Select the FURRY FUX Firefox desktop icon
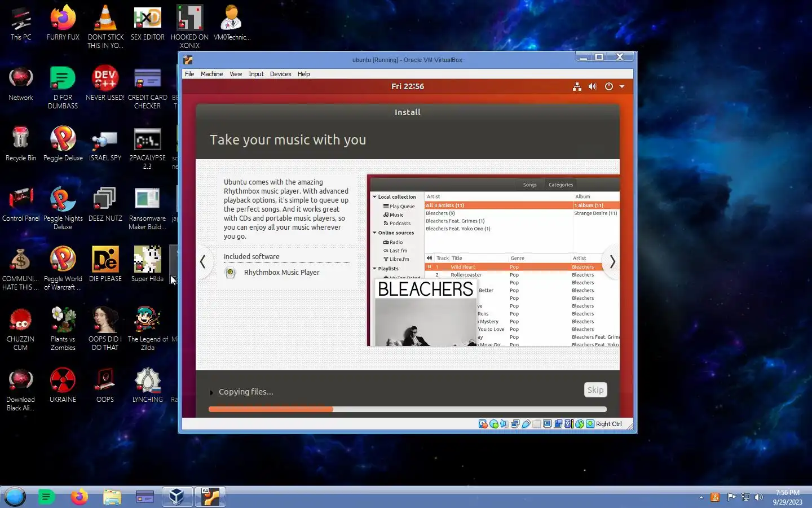The image size is (812, 508). 63,24
